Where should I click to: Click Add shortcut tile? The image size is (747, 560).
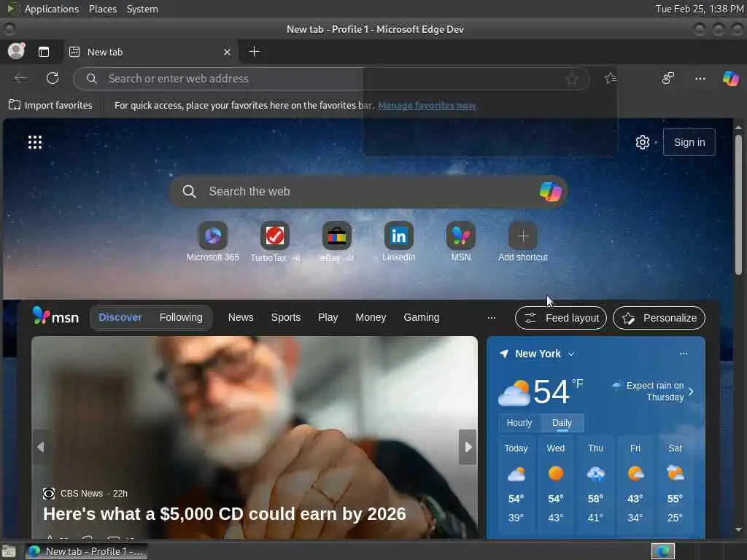click(522, 242)
